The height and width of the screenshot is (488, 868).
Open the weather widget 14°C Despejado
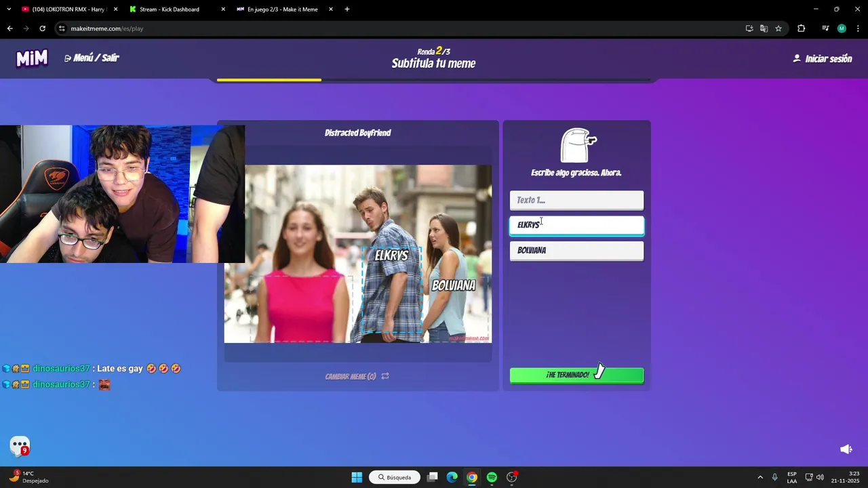[x=30, y=477]
